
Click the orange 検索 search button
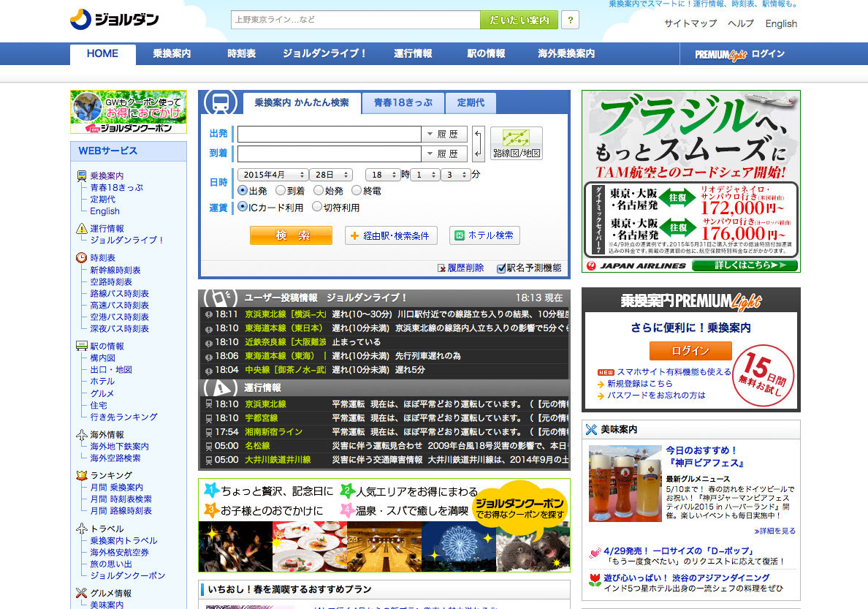[x=292, y=235]
